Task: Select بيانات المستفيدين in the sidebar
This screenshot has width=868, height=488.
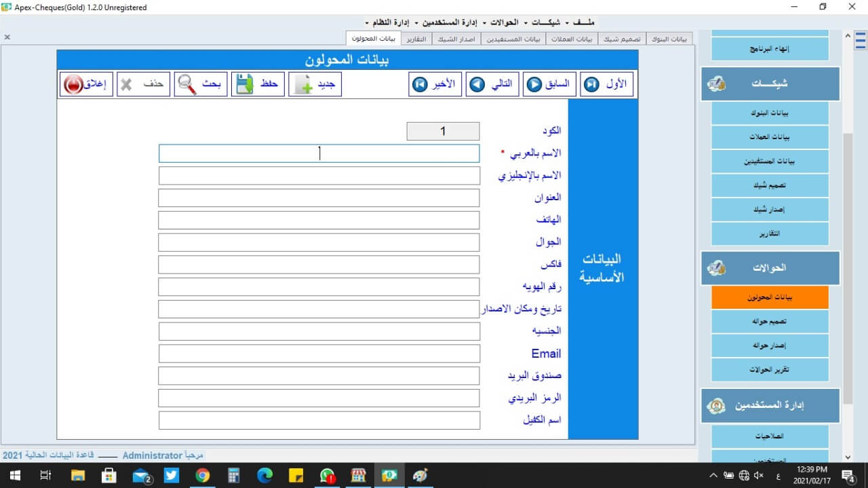Action: (768, 161)
